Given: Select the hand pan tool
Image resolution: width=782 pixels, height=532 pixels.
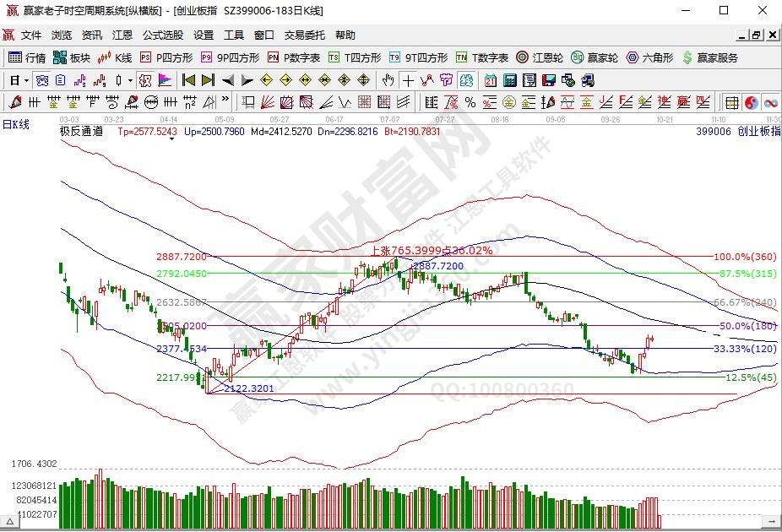Looking at the screenshot, I should [x=388, y=80].
